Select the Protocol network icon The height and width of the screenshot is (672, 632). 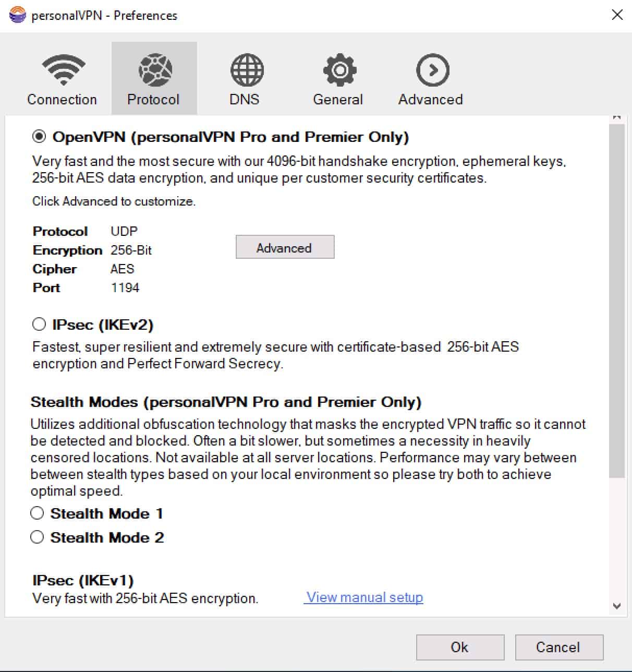tap(155, 69)
